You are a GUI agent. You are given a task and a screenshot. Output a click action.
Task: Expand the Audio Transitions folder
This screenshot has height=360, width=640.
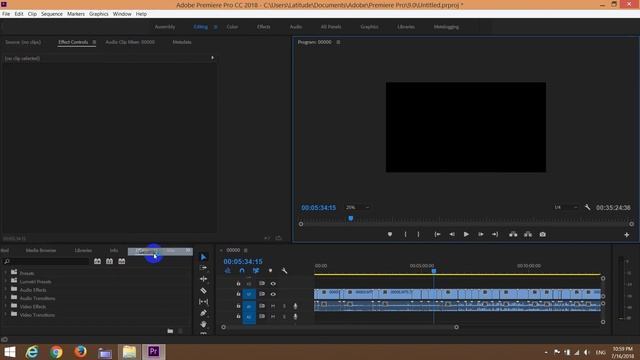(x=5, y=298)
